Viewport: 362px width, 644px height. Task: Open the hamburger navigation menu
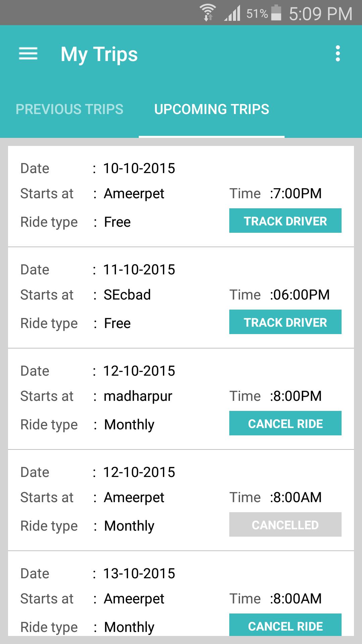point(28,54)
